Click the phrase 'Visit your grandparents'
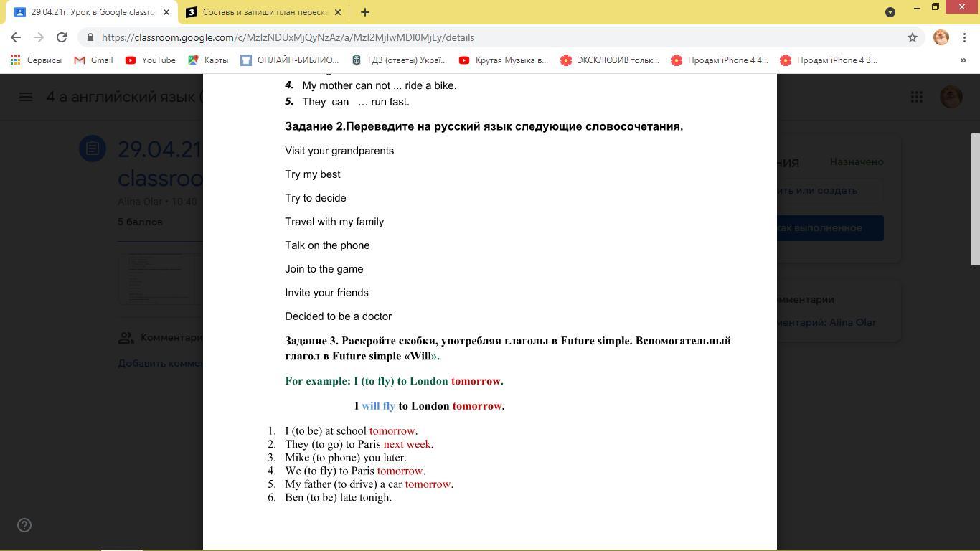 click(339, 151)
